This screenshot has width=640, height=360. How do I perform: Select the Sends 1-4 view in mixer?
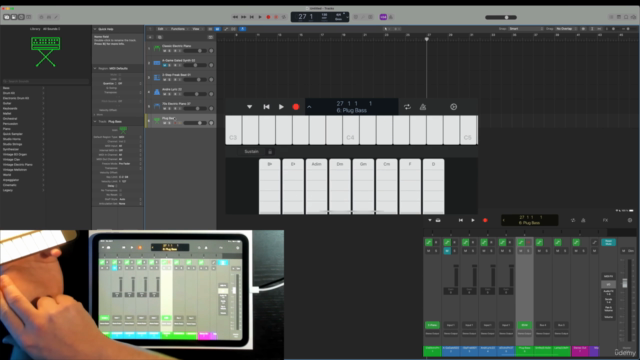pyautogui.click(x=609, y=300)
